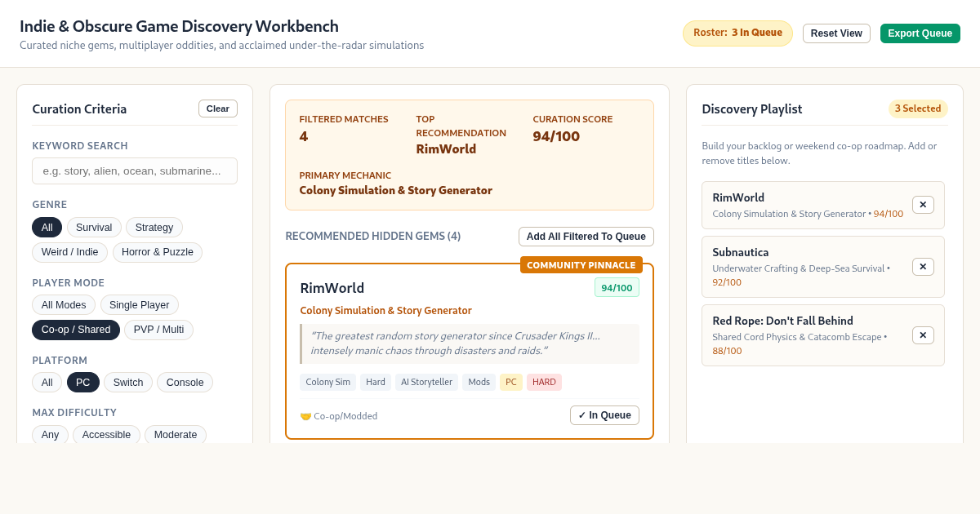Export the queue
The height and width of the screenshot is (514, 980).
[920, 33]
